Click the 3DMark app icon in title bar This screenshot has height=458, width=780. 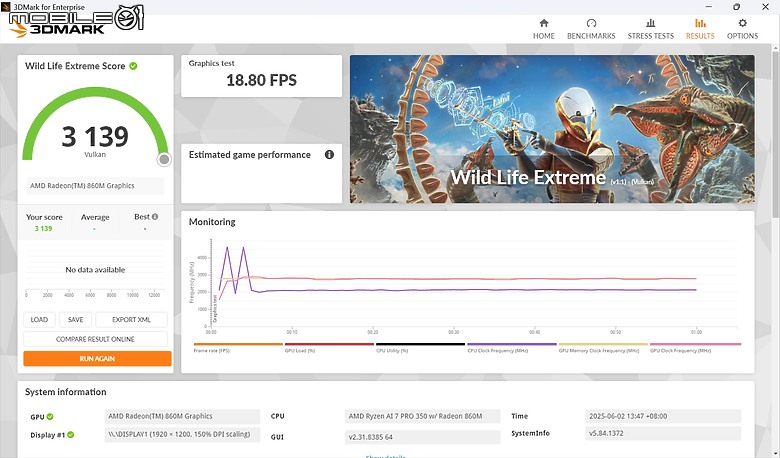(5, 6)
